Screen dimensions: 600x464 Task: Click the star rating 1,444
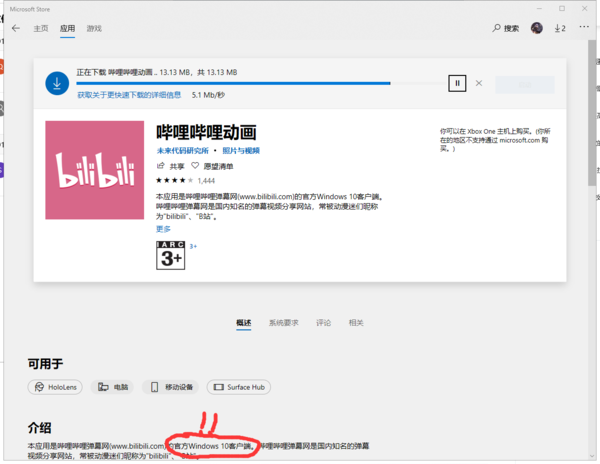coord(186,181)
